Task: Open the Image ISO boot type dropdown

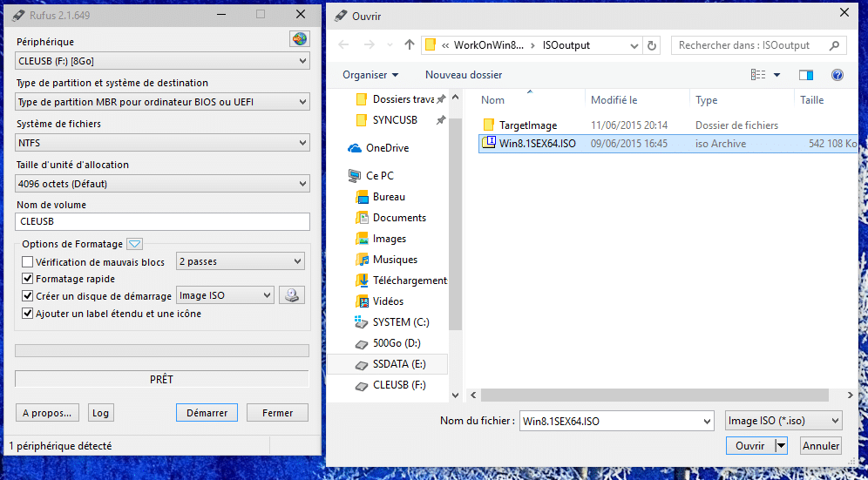Action: pyautogui.click(x=225, y=295)
